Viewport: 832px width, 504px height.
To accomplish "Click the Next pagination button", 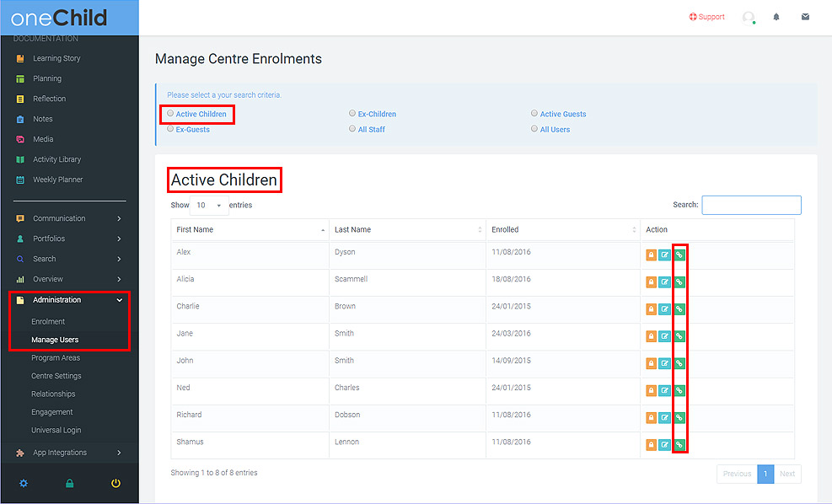I will (786, 474).
